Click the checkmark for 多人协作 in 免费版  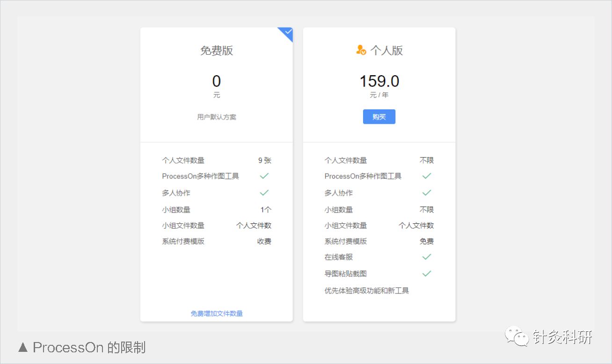(x=264, y=193)
